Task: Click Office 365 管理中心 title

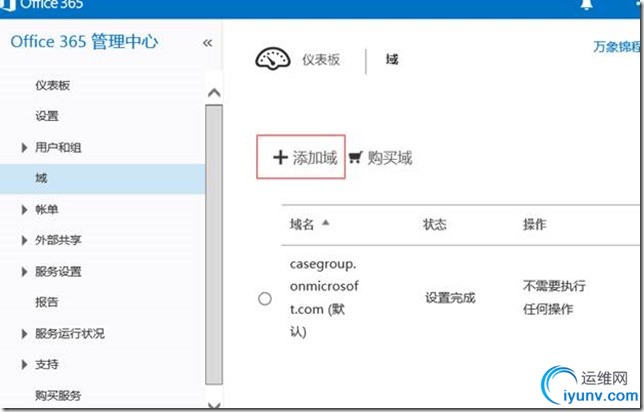Action: click(x=84, y=42)
